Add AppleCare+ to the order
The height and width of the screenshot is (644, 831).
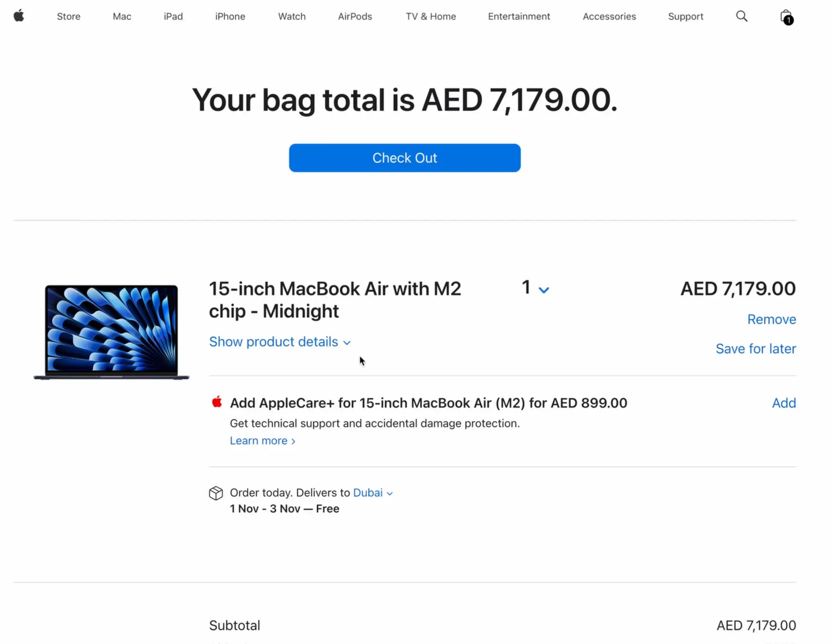pos(784,403)
